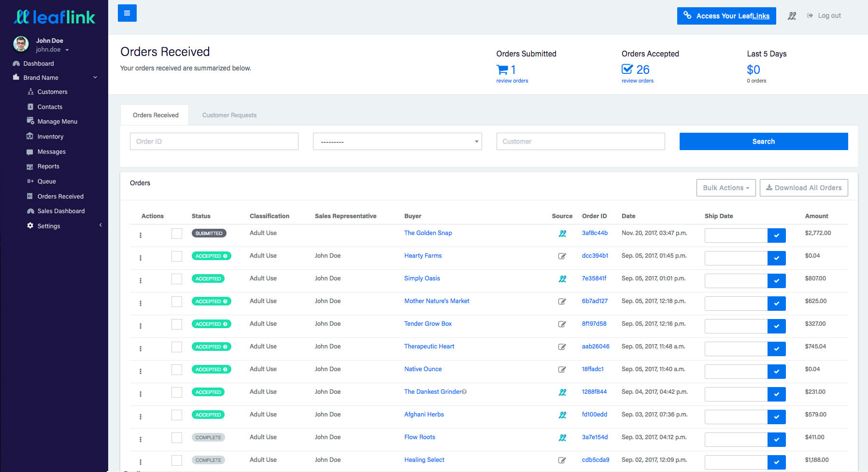Click the LeafLink logo icon beside Log out
The width and height of the screenshot is (868, 472).
pyautogui.click(x=792, y=16)
